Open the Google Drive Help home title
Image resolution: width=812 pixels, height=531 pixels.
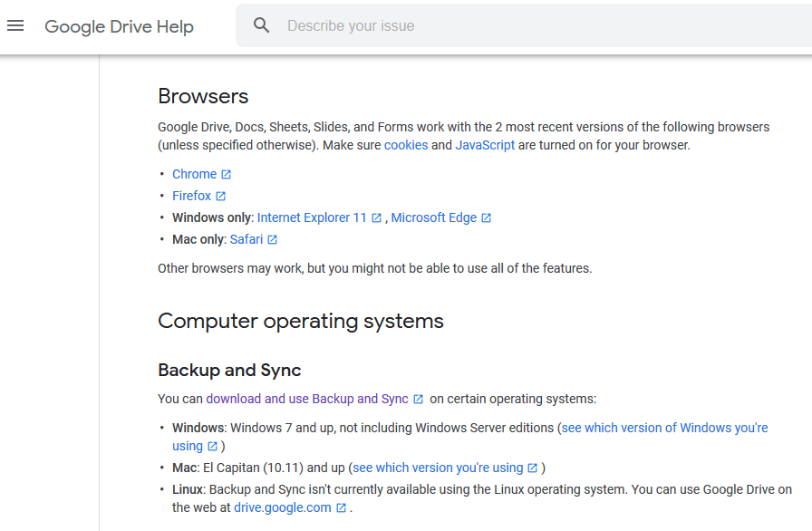[119, 26]
